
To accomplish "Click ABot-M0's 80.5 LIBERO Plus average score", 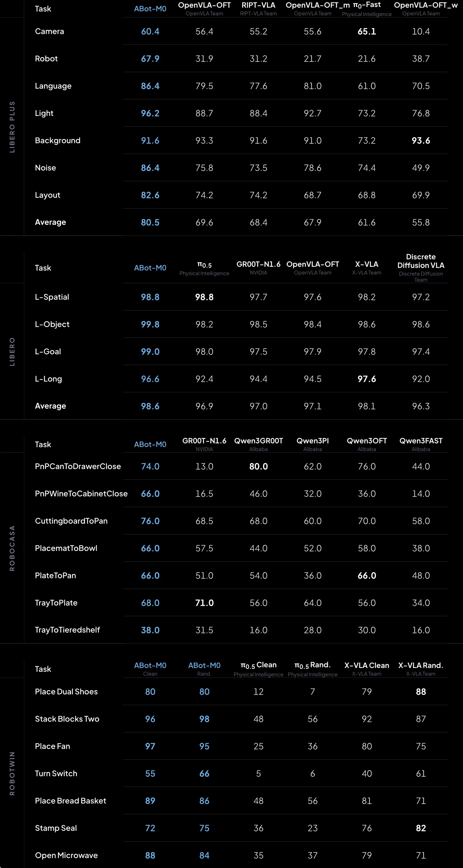I will [150, 222].
